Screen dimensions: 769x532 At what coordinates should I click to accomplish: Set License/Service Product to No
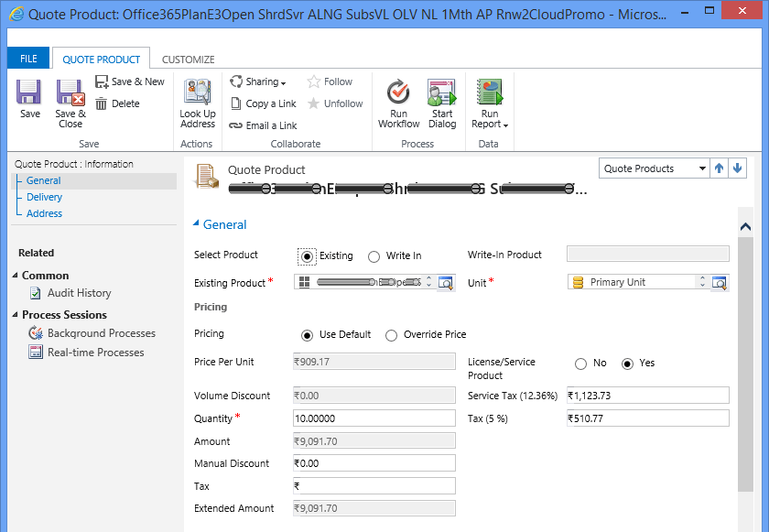[580, 364]
